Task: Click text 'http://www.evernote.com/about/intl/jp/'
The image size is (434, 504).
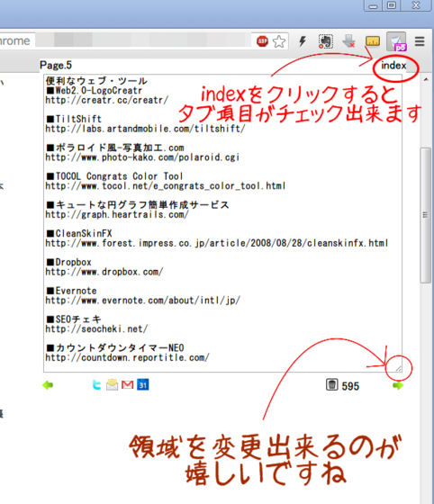Action: click(142, 301)
